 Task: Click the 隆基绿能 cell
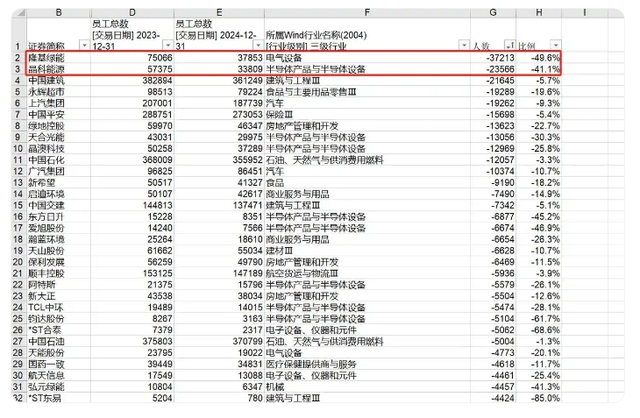[x=59, y=58]
